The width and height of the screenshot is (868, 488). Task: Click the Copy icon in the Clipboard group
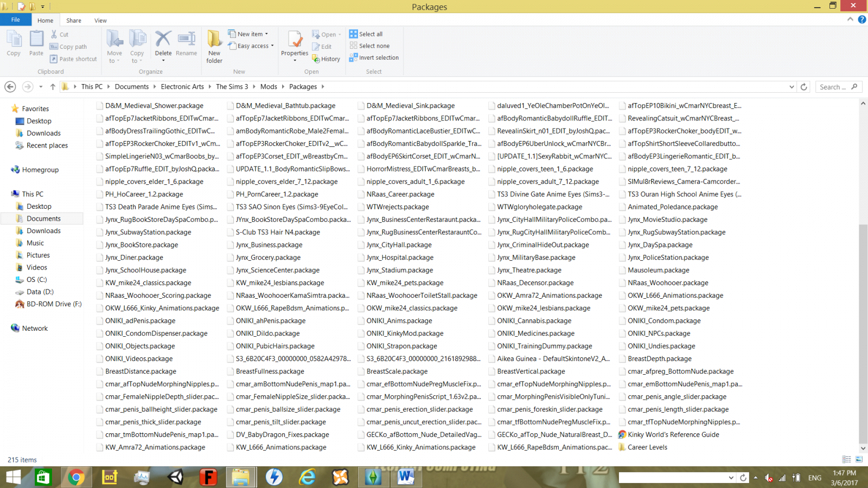coord(14,43)
